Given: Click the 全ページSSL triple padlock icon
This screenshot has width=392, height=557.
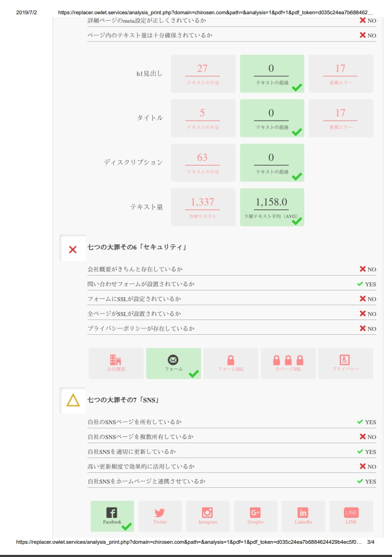Looking at the screenshot, I should [x=288, y=360].
